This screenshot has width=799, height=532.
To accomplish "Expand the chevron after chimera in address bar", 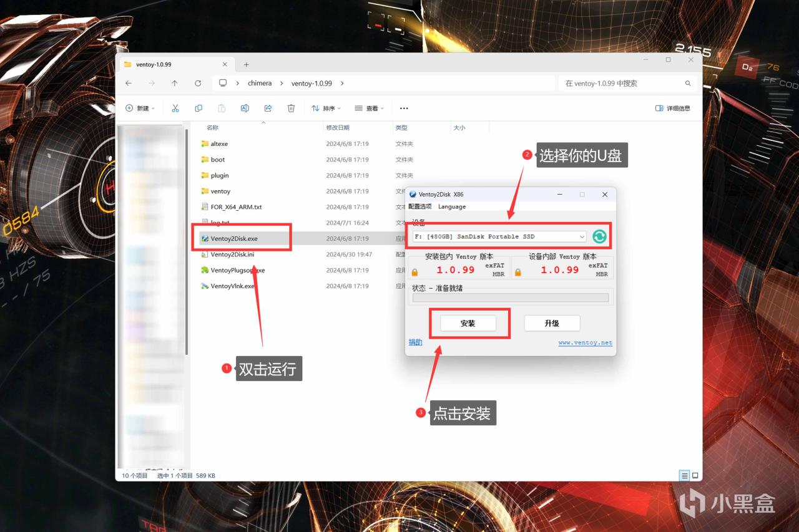I will pyautogui.click(x=282, y=83).
